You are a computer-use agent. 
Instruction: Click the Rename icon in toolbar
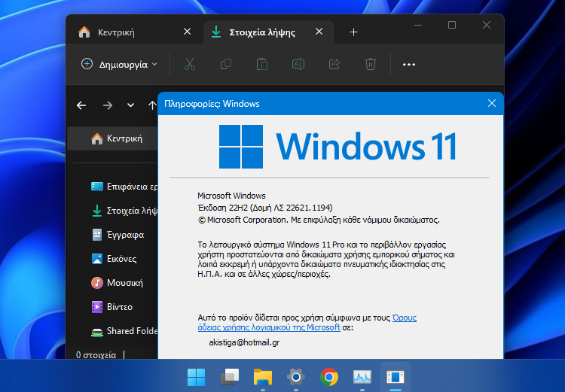coord(298,64)
